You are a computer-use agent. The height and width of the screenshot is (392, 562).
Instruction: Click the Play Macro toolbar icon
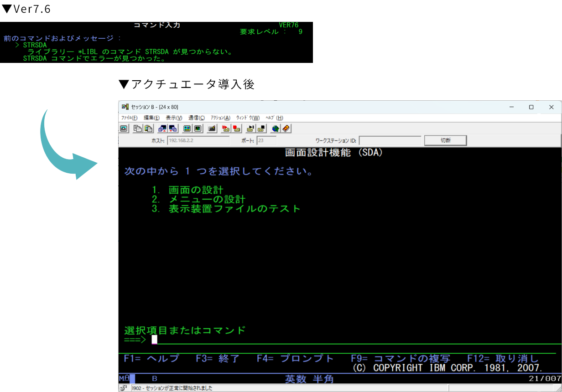[x=250, y=129]
